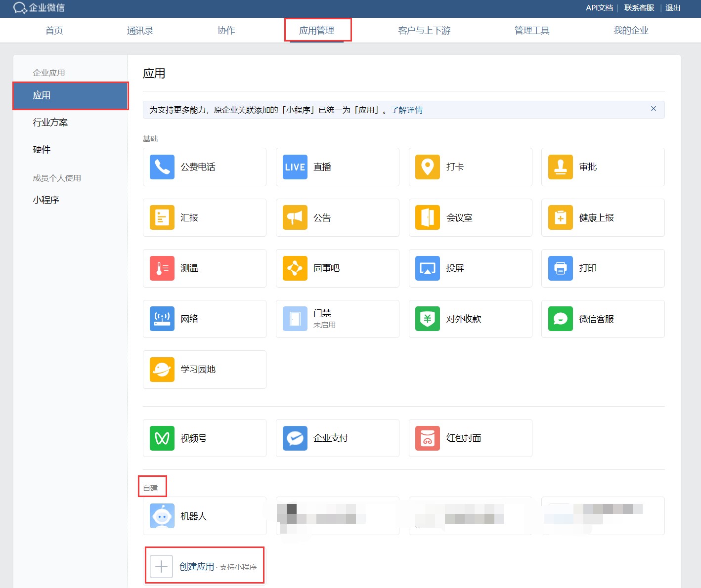Click the 红包封面 red envelope icon
701x588 pixels.
428,438
